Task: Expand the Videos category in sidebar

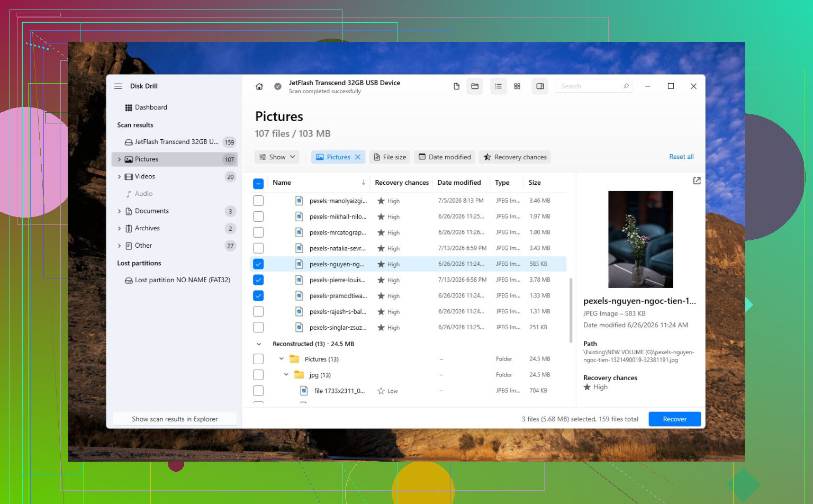Action: [119, 177]
